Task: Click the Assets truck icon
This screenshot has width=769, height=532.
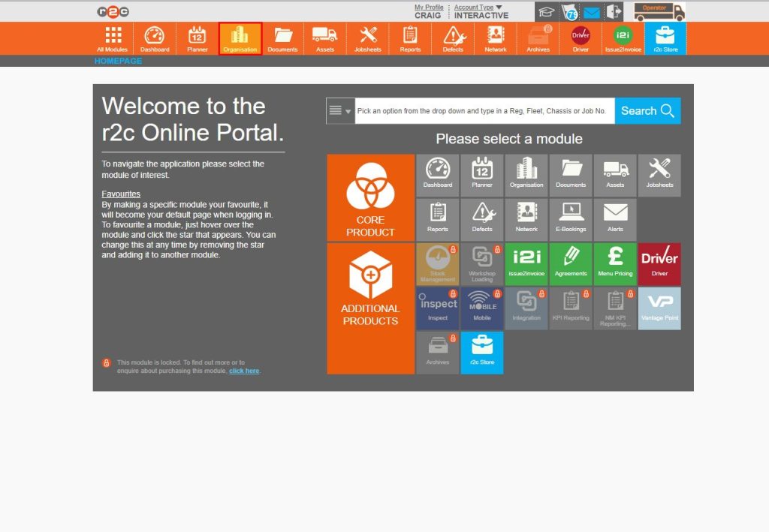Action: coord(325,38)
